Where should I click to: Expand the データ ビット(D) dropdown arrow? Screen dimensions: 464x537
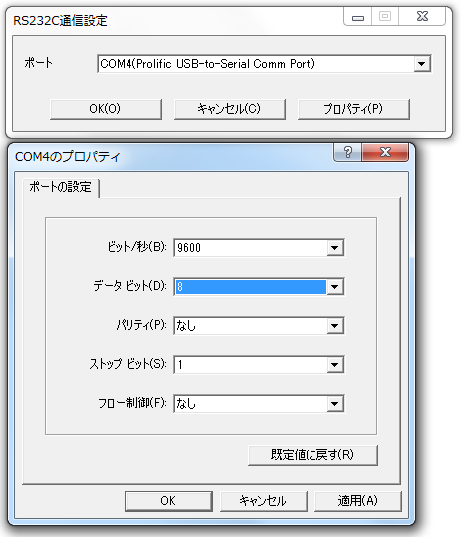click(335, 287)
